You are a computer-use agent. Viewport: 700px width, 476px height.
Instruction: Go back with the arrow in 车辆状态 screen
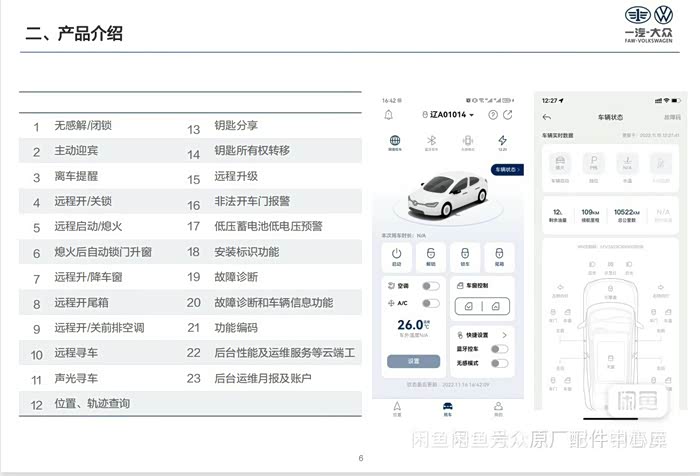[547, 117]
